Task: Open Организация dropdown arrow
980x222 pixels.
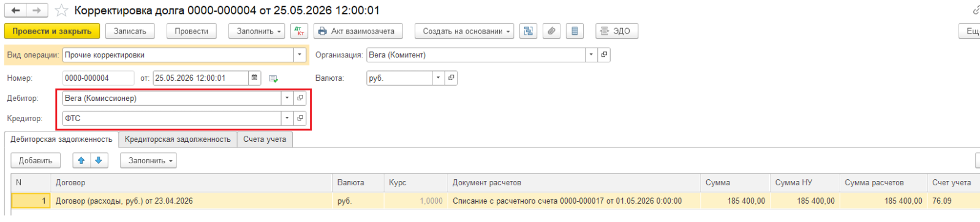Action: 591,55
